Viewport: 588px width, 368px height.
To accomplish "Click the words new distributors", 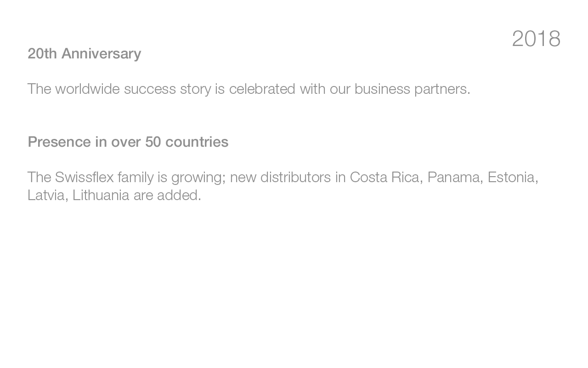I will pyautogui.click(x=280, y=177).
